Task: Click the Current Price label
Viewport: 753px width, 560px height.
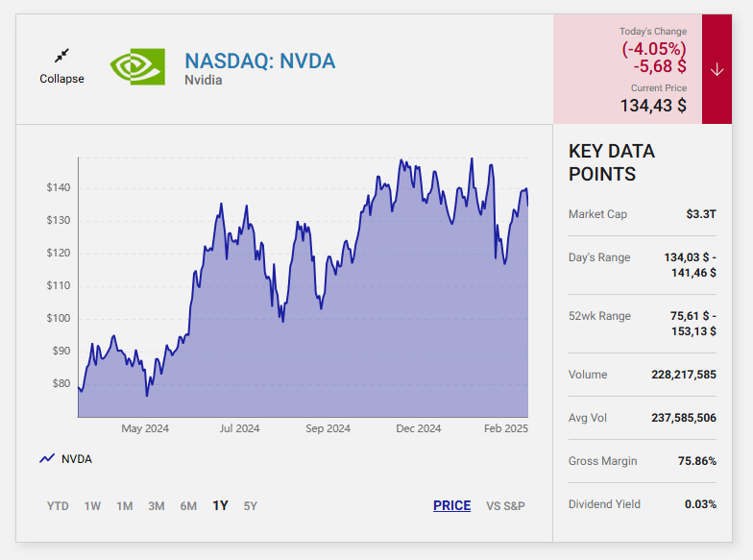Action: (x=659, y=88)
